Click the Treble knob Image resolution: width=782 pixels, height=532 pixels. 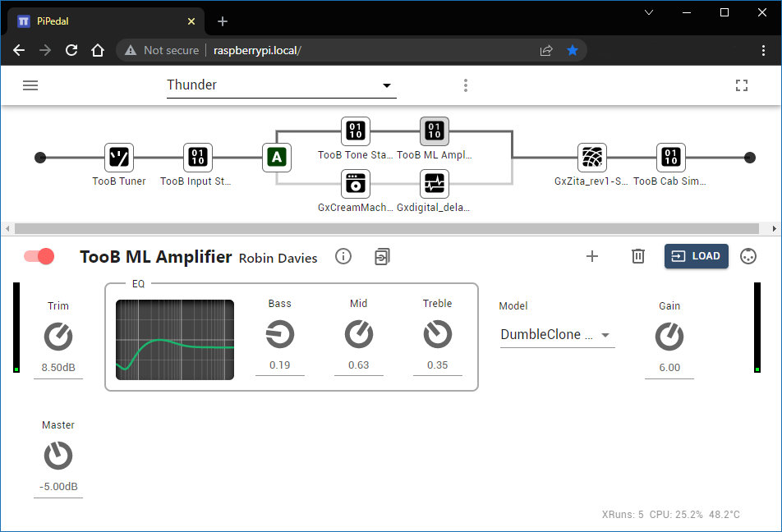point(437,334)
